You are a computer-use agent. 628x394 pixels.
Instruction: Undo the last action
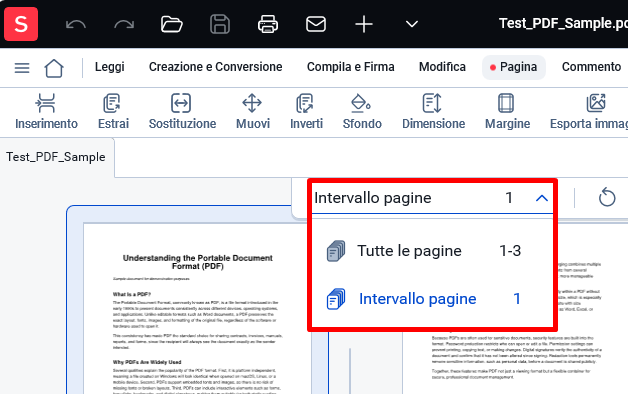pos(76,24)
